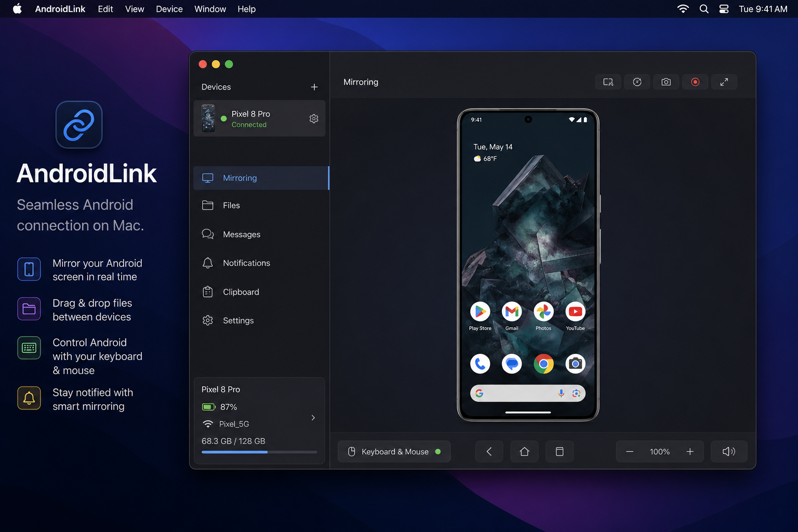Take a screenshot with the camera icon
Viewport: 798px width, 532px height.
(x=666, y=82)
